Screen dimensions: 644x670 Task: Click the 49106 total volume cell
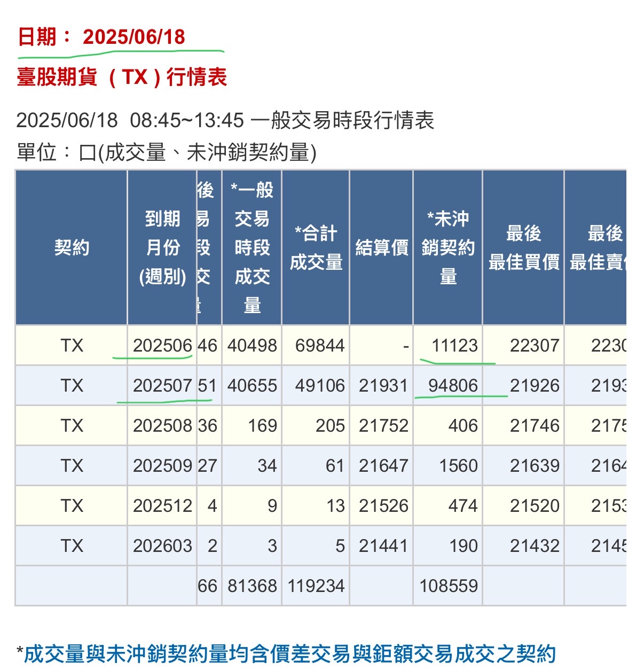pos(316,386)
